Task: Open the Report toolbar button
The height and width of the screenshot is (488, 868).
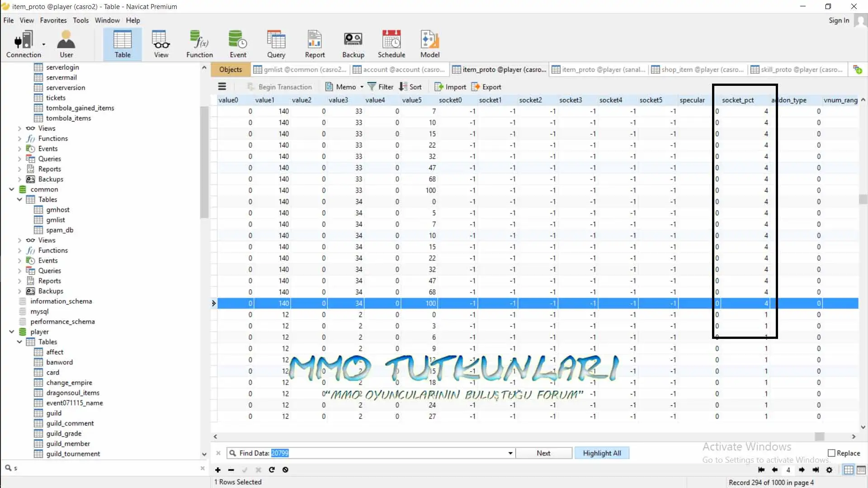Action: [315, 44]
